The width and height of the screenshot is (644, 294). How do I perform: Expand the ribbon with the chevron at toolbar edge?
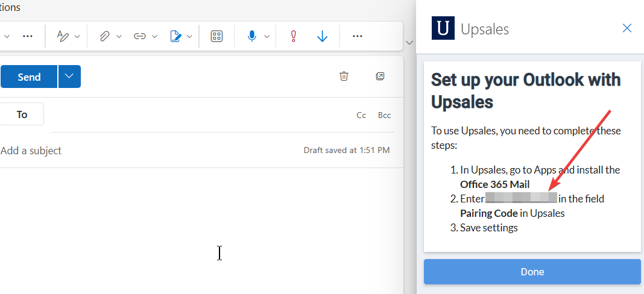point(409,43)
